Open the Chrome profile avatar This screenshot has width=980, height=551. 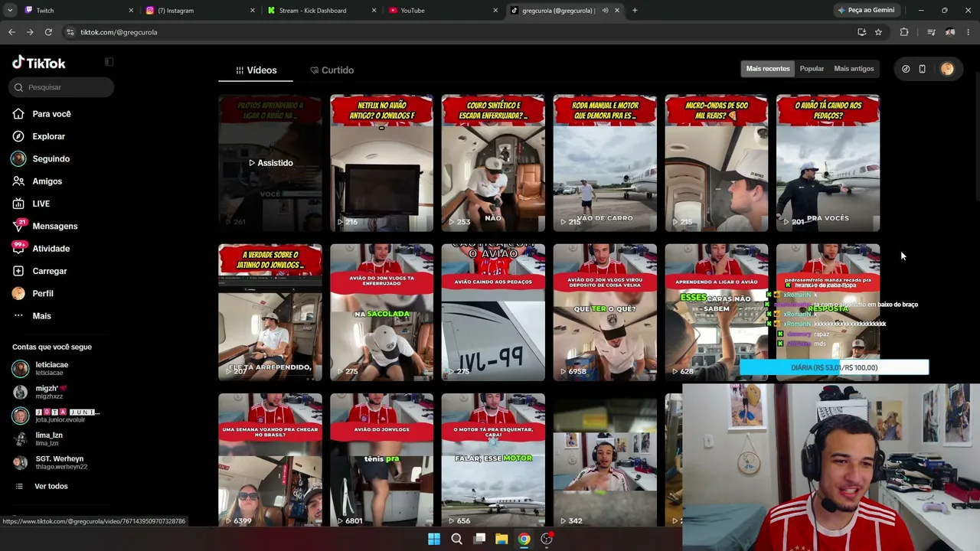[x=950, y=32]
